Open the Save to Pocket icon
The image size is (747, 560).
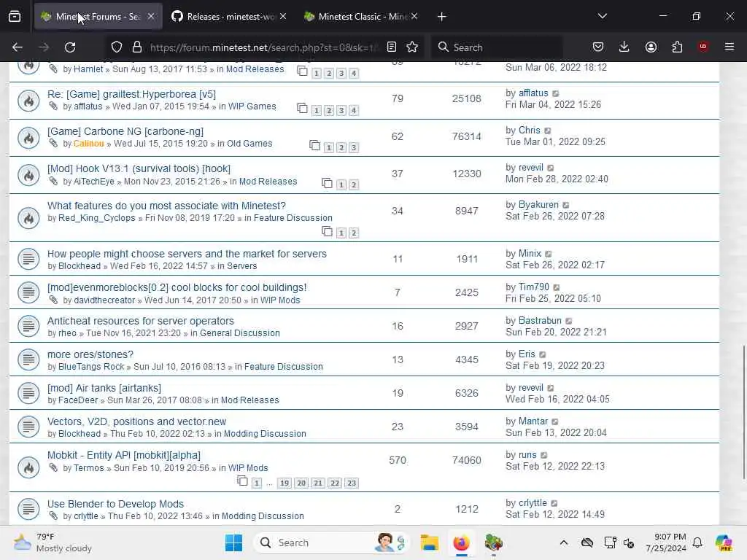pyautogui.click(x=598, y=47)
